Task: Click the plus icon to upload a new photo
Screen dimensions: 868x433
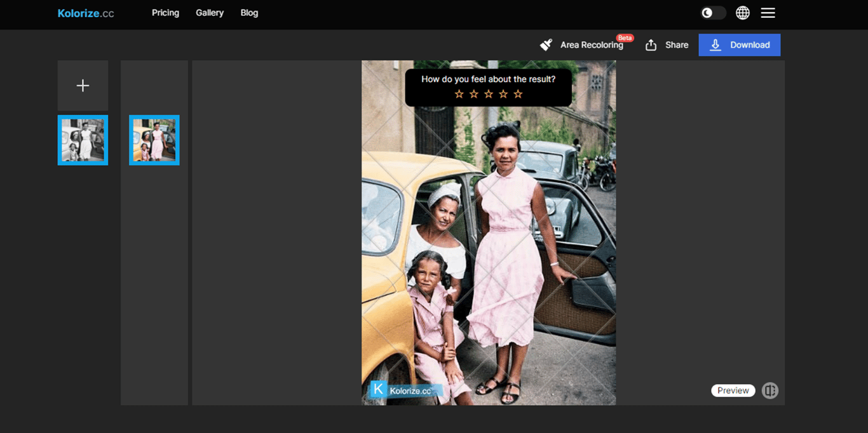Action: [83, 85]
